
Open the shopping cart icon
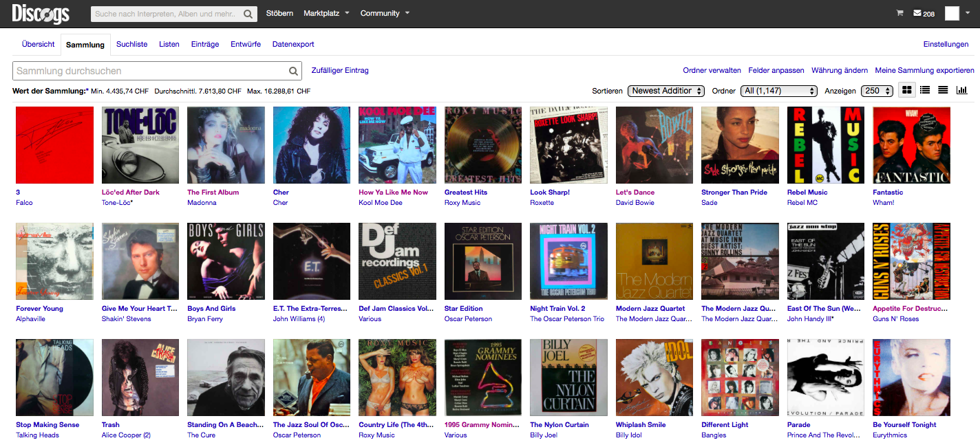click(x=899, y=13)
